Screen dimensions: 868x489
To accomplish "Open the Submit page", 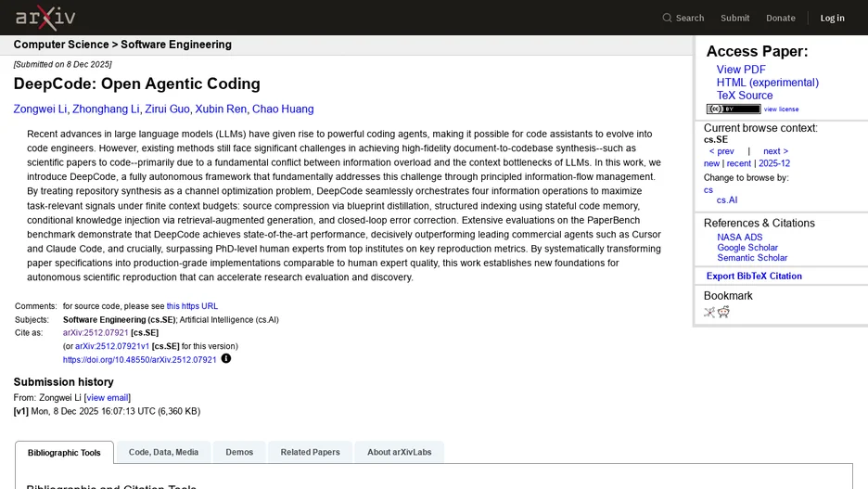I will click(735, 18).
